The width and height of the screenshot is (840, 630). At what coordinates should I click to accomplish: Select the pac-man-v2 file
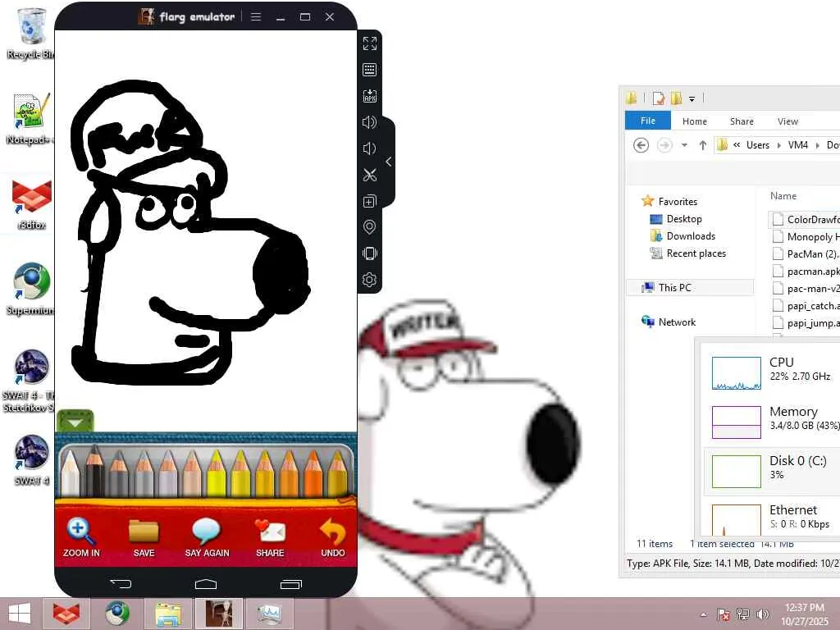pyautogui.click(x=806, y=288)
